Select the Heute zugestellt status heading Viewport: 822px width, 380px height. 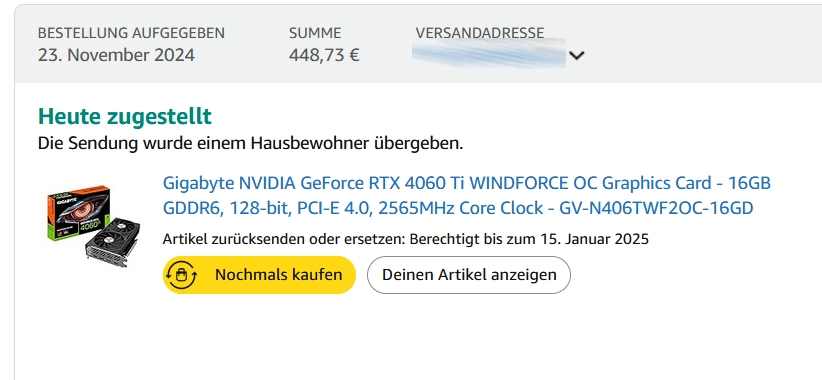click(x=125, y=116)
